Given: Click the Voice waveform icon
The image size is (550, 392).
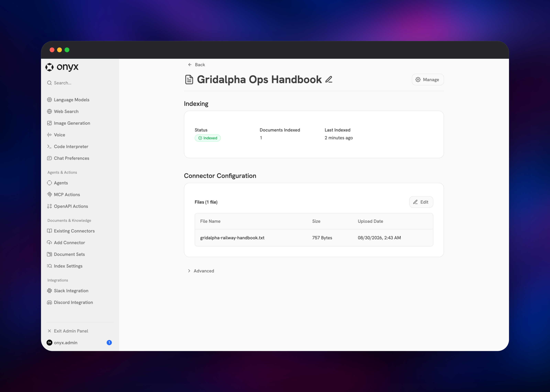Looking at the screenshot, I should (49, 135).
